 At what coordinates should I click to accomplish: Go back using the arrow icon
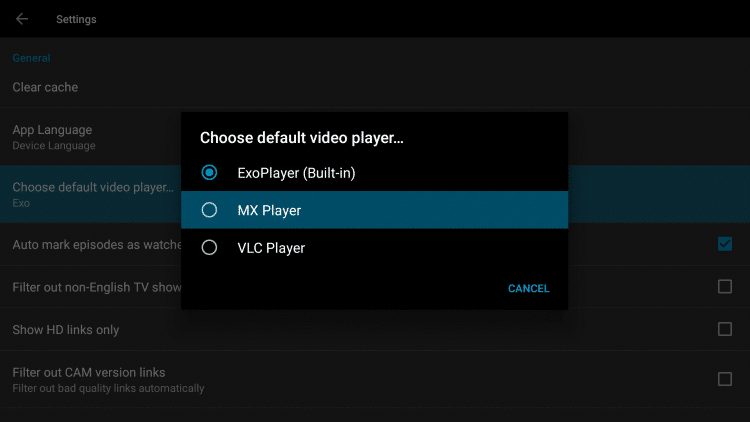[22, 19]
